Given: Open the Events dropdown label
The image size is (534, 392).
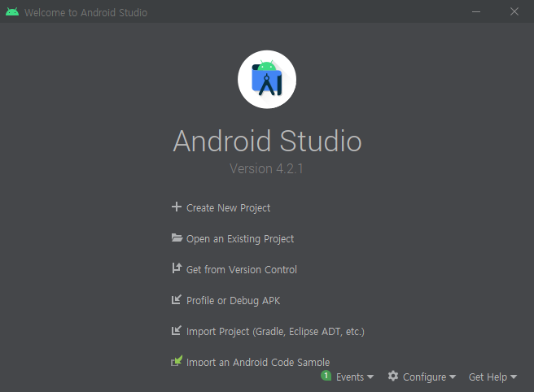Looking at the screenshot, I should point(350,377).
